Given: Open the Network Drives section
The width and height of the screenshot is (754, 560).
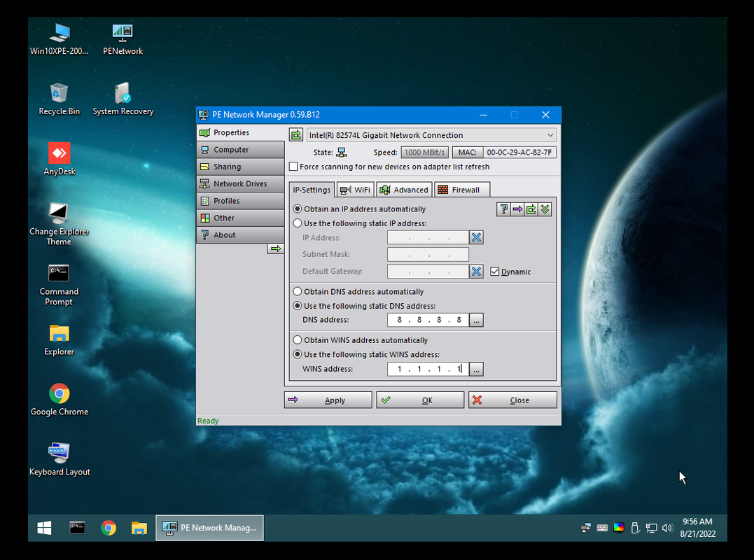Looking at the screenshot, I should (240, 183).
